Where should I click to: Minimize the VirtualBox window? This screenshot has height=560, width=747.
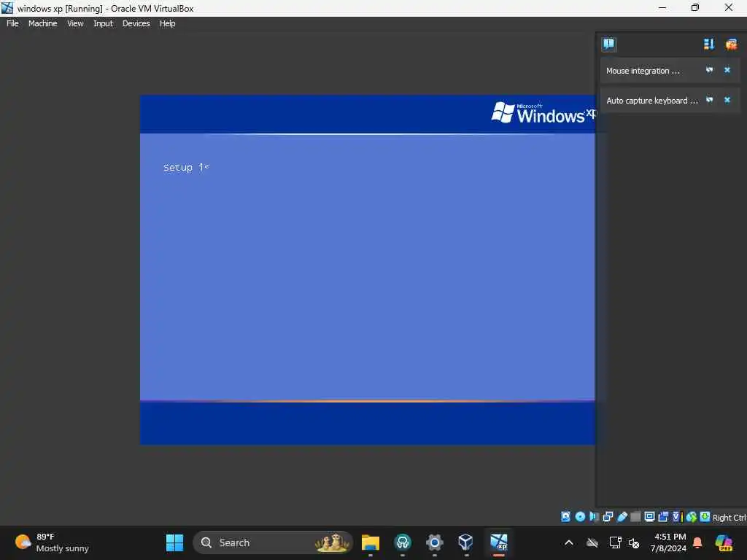[662, 7]
